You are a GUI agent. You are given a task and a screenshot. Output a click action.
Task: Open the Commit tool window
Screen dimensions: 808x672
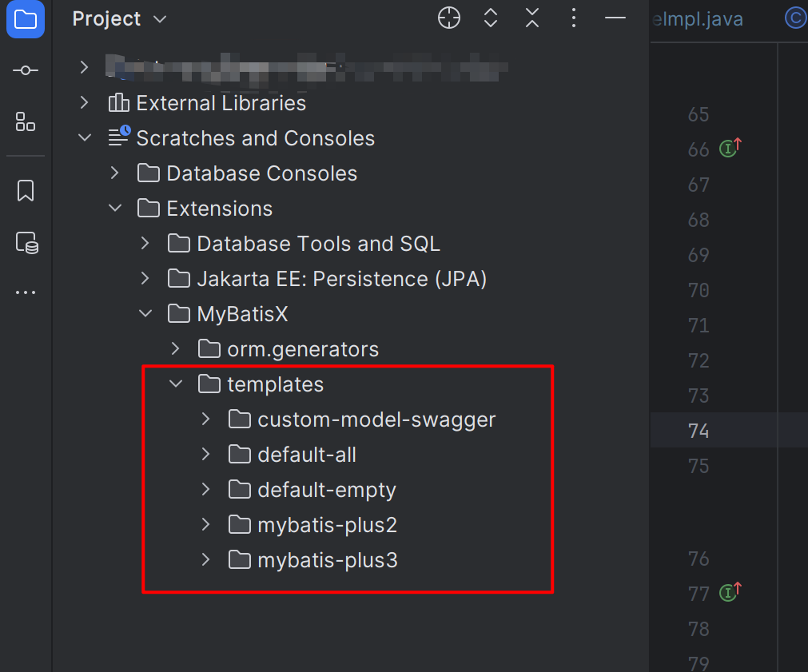click(x=26, y=71)
